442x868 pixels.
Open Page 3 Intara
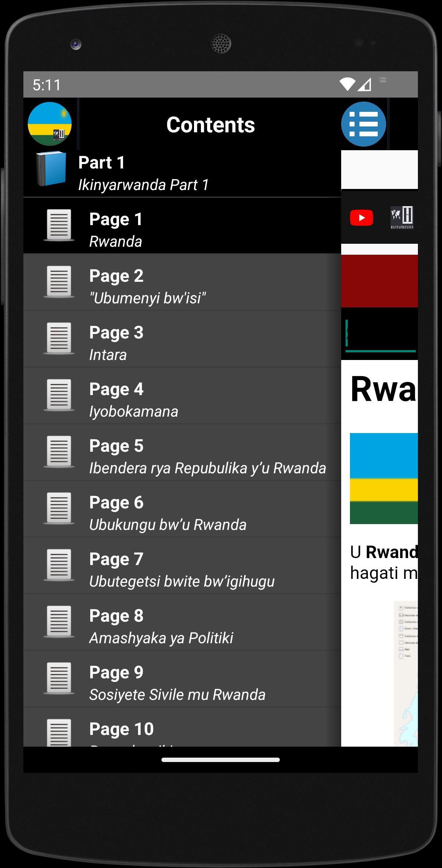[x=182, y=339]
